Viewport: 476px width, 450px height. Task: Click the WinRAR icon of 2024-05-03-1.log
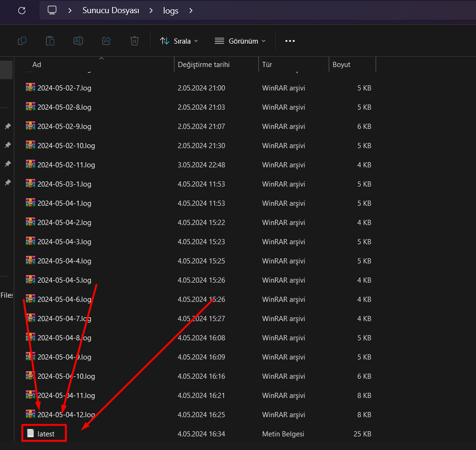[30, 184]
